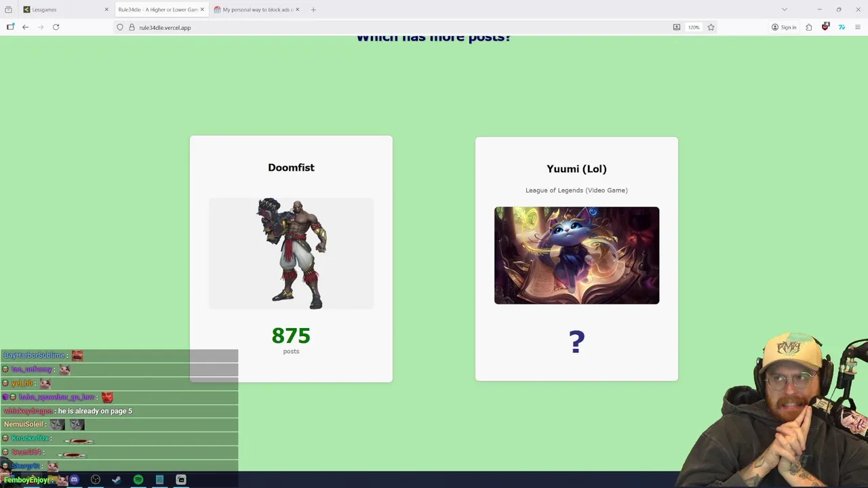The width and height of the screenshot is (868, 488).
Task: Close the block ads tab
Action: click(x=297, y=9)
